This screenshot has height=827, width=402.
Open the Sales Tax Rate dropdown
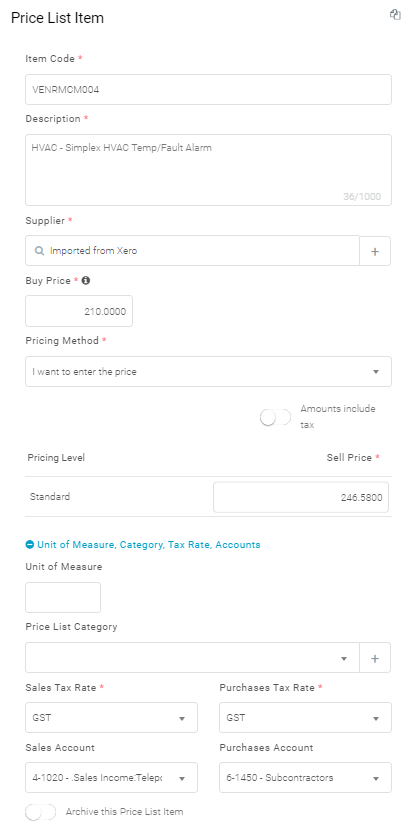coord(111,718)
